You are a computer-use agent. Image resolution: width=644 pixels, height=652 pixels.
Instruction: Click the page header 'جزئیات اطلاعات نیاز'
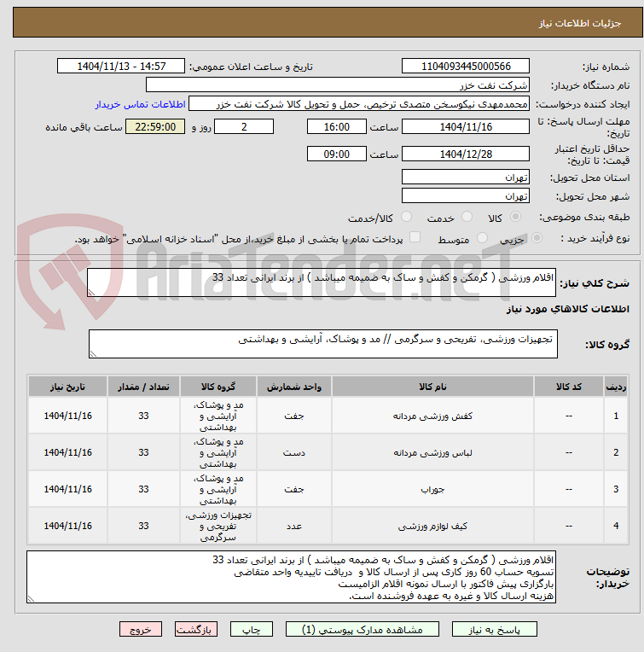tap(580, 23)
